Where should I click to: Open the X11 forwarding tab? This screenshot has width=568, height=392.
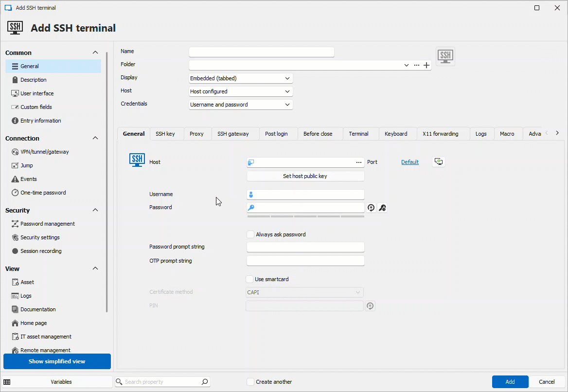pos(440,134)
